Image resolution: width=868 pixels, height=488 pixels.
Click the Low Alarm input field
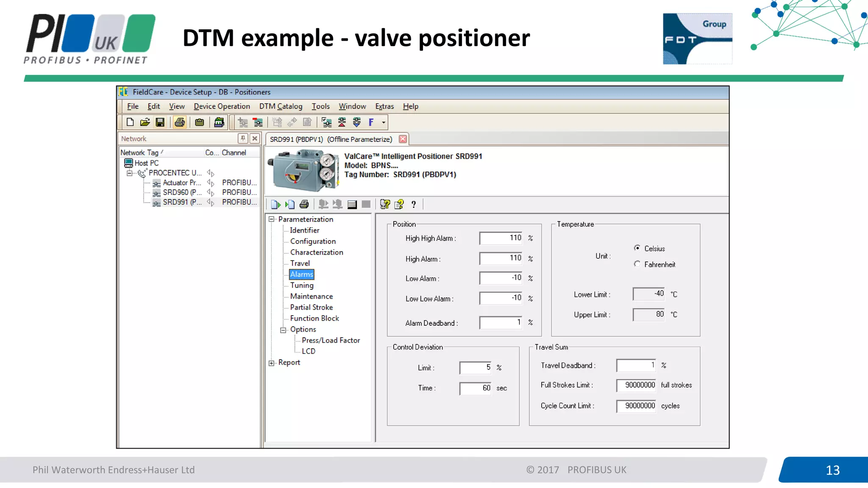(501, 278)
